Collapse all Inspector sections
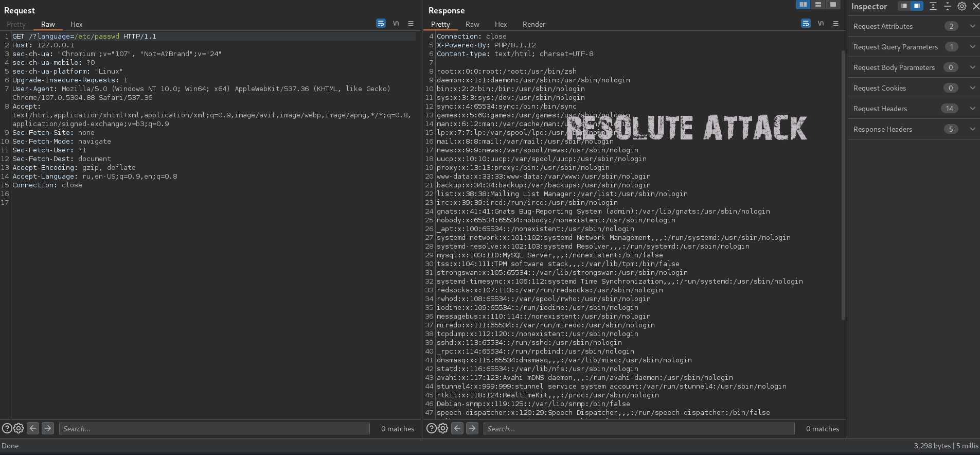Screen dimensions: 980x455 click(947, 6)
